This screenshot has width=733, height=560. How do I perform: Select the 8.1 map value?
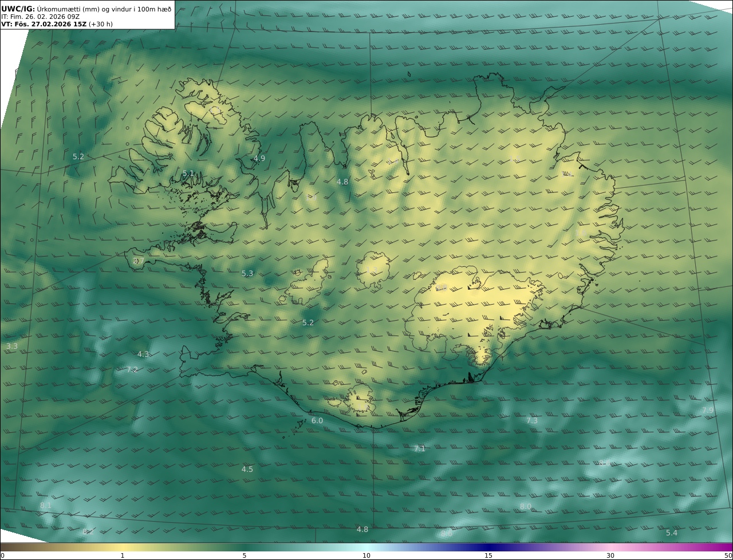tap(46, 505)
